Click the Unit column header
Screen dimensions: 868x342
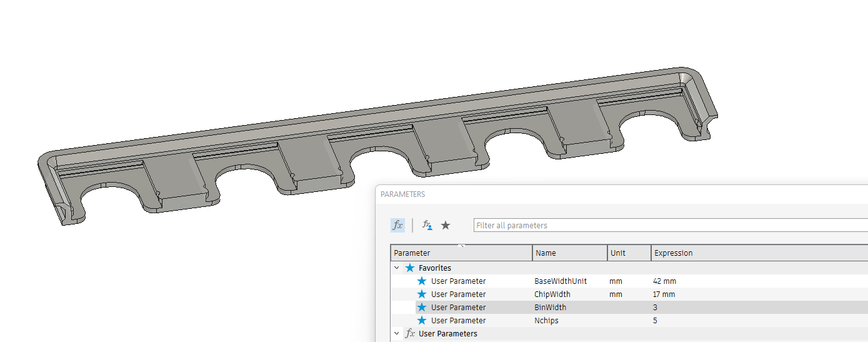(629, 253)
